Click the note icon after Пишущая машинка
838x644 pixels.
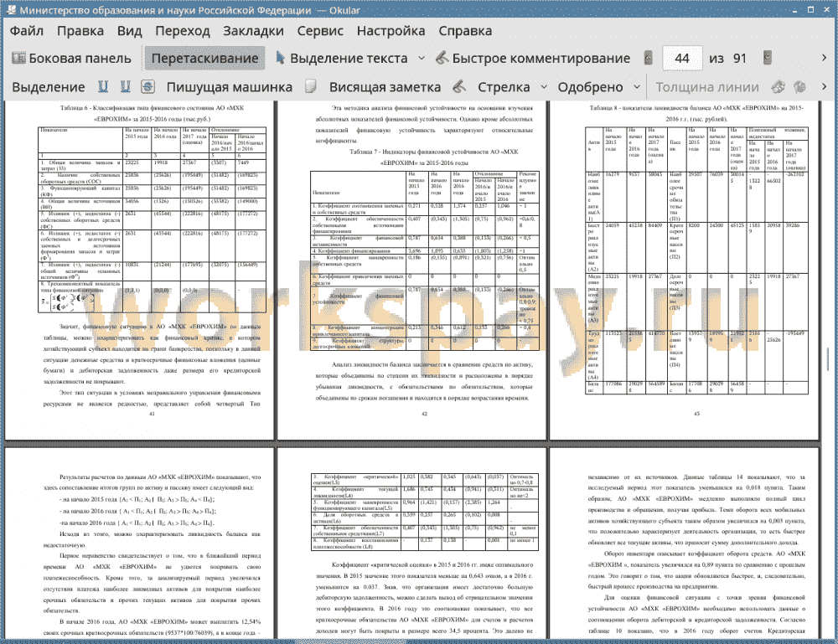(x=311, y=87)
